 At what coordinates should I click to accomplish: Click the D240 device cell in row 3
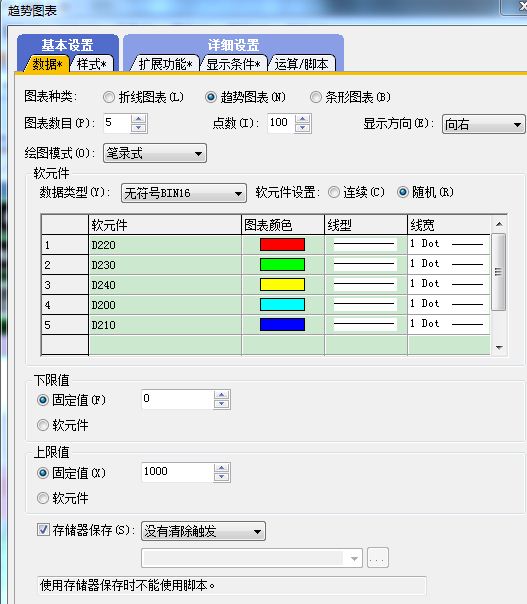(x=165, y=285)
